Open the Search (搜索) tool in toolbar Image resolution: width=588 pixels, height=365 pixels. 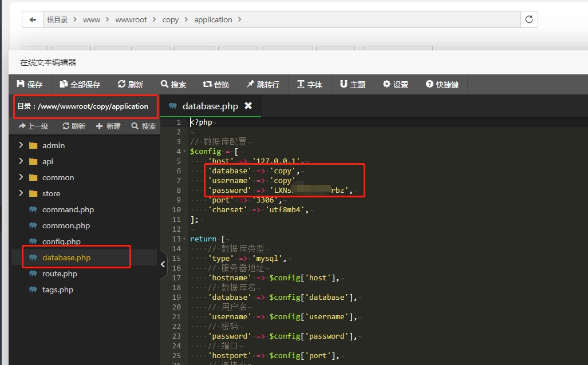(173, 84)
